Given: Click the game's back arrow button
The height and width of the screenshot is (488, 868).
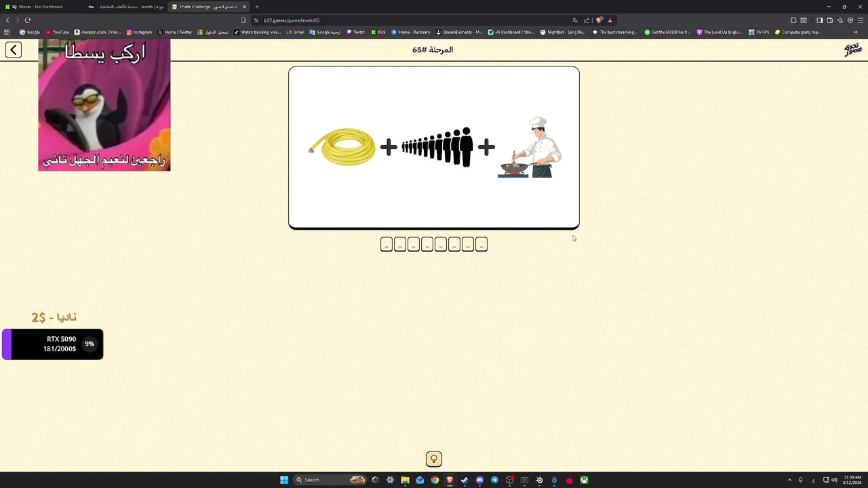Looking at the screenshot, I should [14, 49].
